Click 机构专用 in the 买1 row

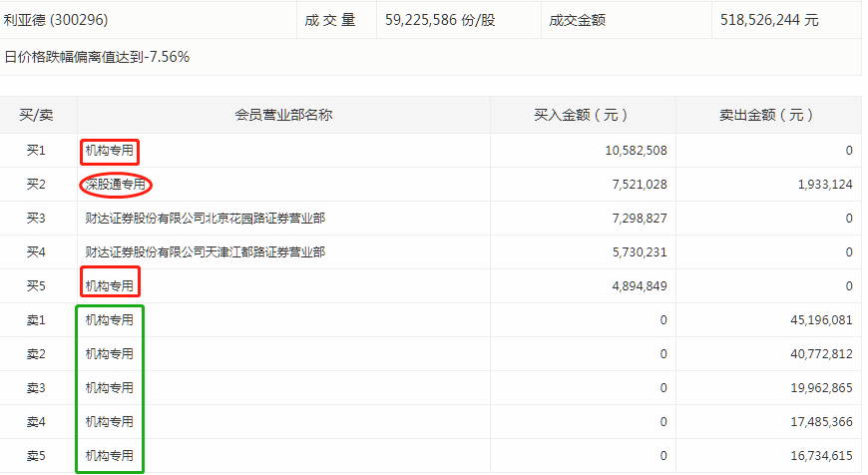[110, 151]
